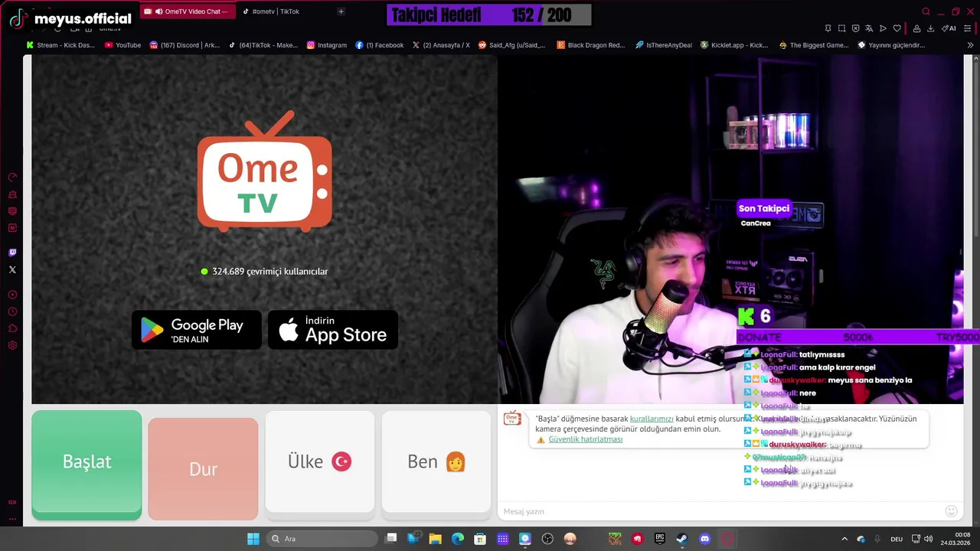Open the Ülke country selector
The image size is (980, 551).
tap(319, 461)
